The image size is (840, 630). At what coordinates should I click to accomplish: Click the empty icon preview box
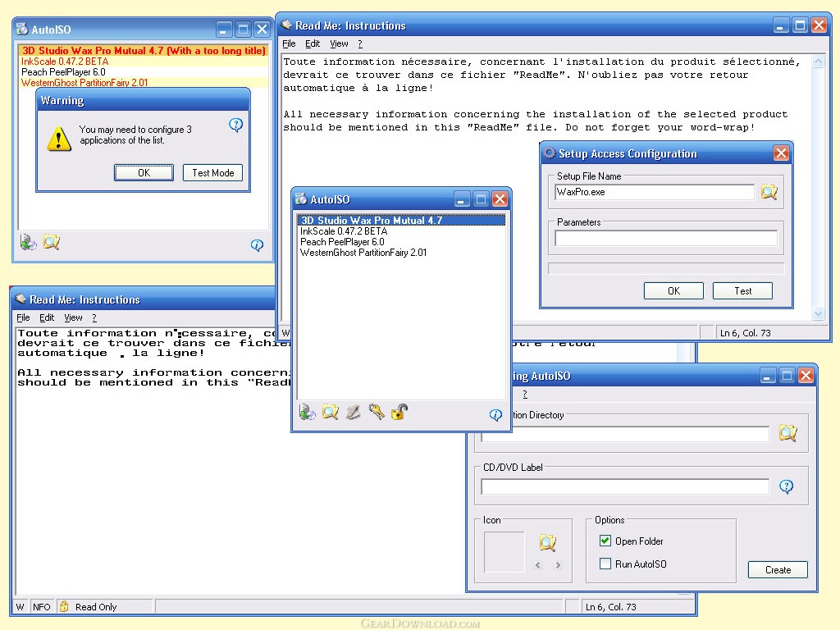coord(504,552)
